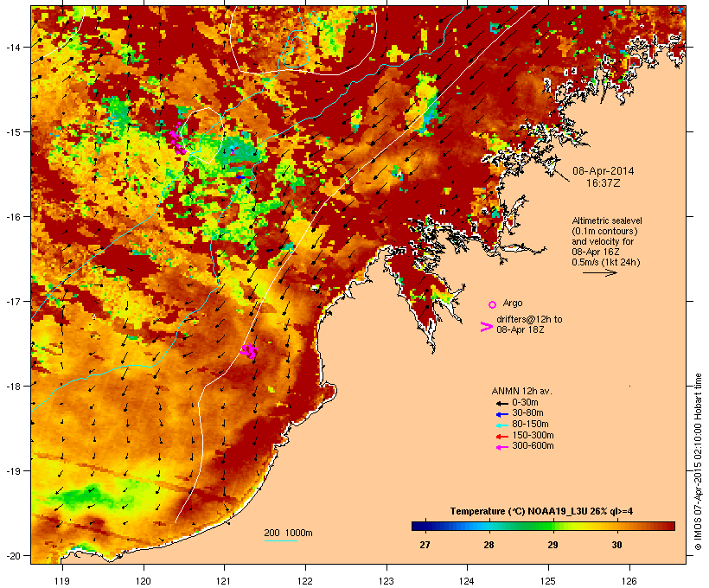Click the color bar value 27

pyautogui.click(x=425, y=545)
